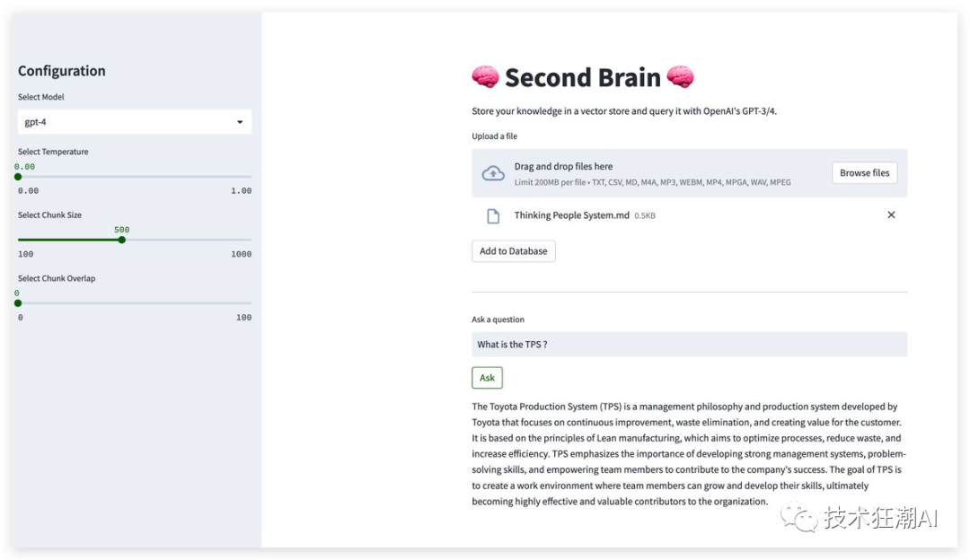The height and width of the screenshot is (560, 970).
Task: Click the Chunk Overlap slider handle
Action: point(18,303)
